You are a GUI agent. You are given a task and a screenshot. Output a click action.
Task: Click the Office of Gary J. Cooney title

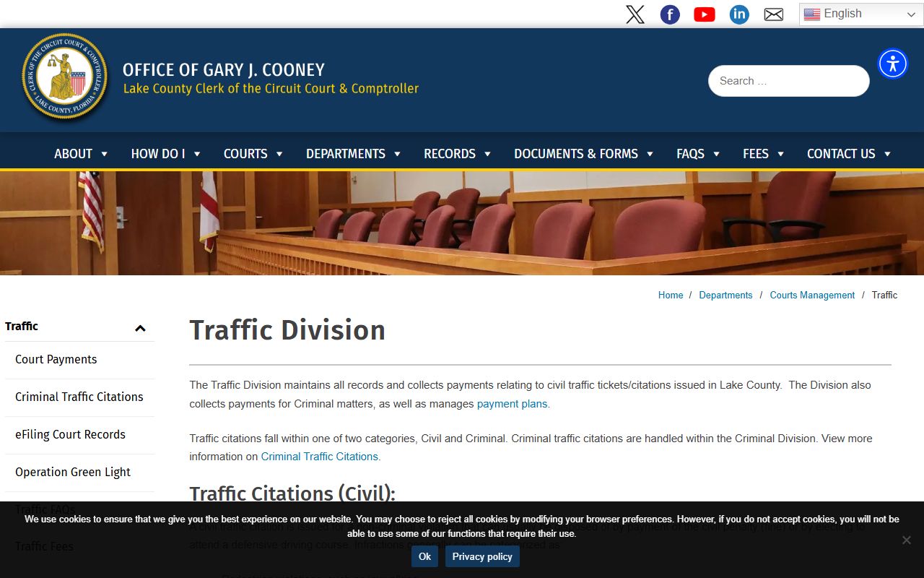[224, 70]
